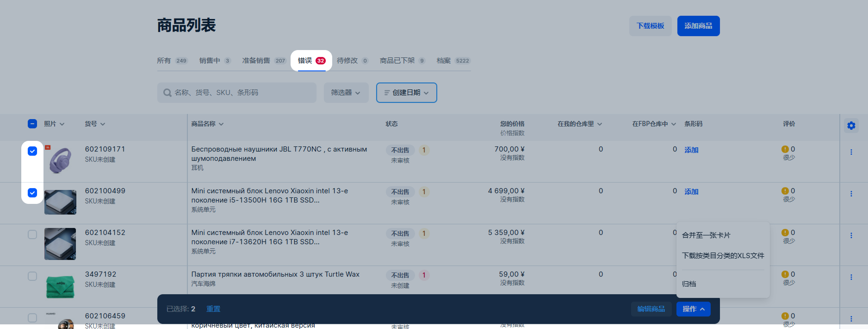Click price 59,00 ¥
Viewport: 868px width, 329px height.
512,274
